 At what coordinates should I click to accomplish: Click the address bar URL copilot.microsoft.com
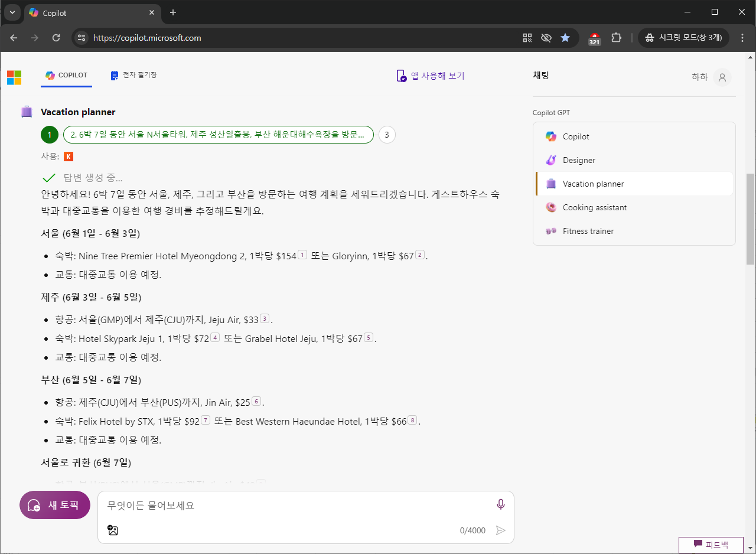point(147,38)
